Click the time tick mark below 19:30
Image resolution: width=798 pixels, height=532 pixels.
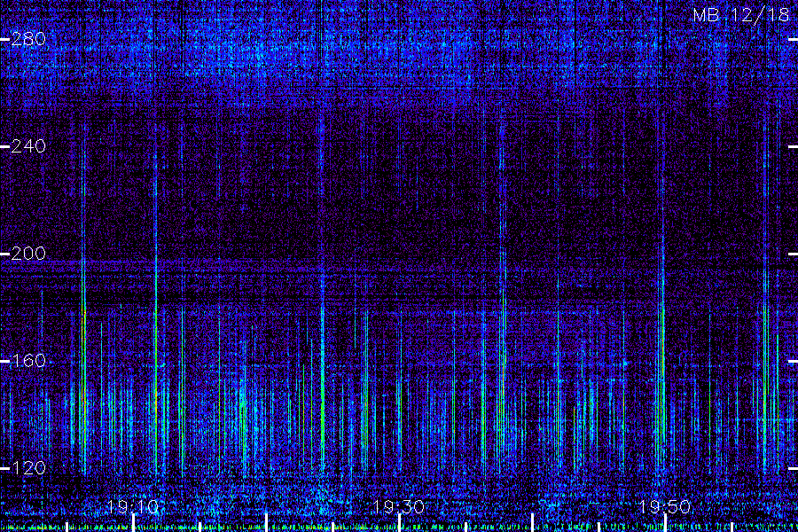coord(400,523)
